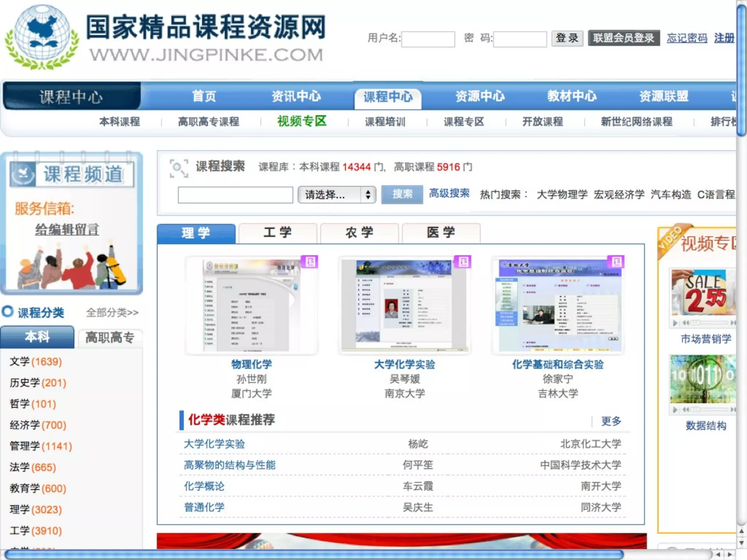Click the 课程频道 banner icon
Screen dimensions: 747x560
[23, 174]
